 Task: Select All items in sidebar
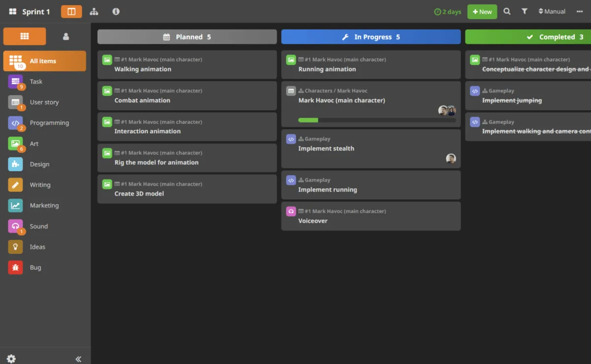(44, 61)
